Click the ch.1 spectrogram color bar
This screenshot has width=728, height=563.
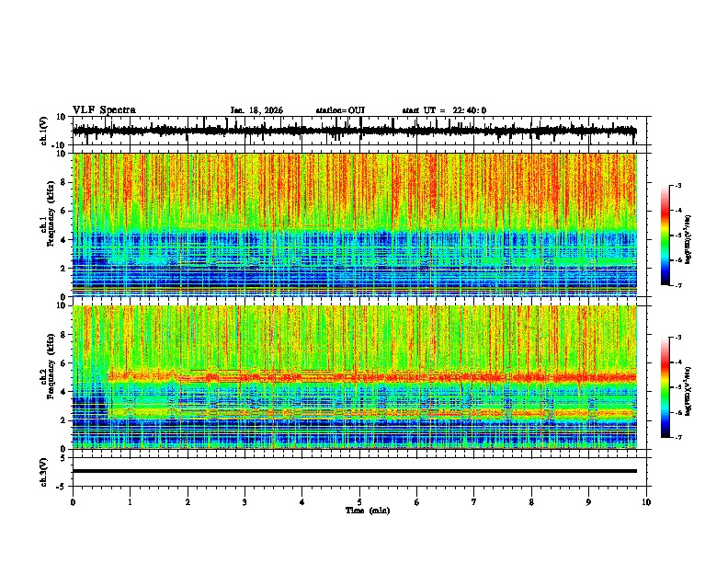[665, 236]
